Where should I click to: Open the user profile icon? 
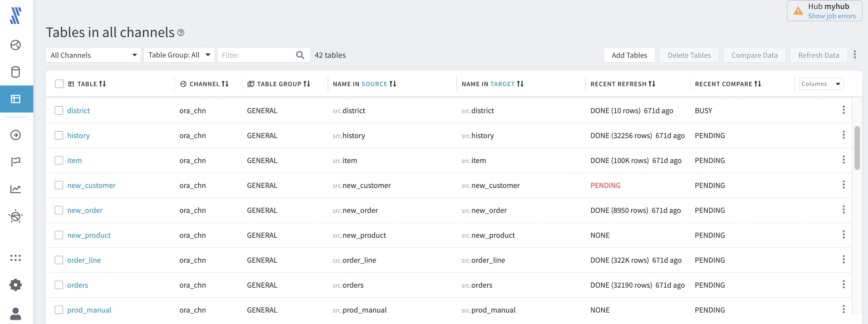[x=16, y=314]
